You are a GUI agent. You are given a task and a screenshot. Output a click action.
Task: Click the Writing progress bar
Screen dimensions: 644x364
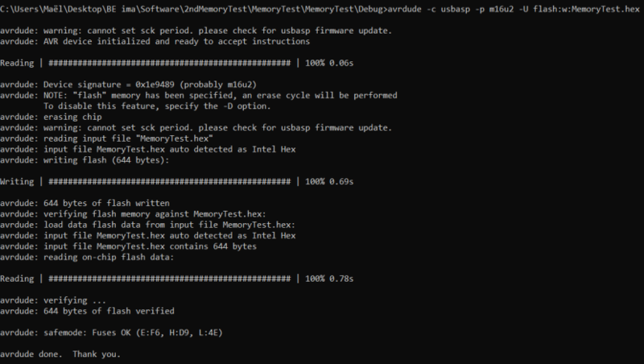169,181
